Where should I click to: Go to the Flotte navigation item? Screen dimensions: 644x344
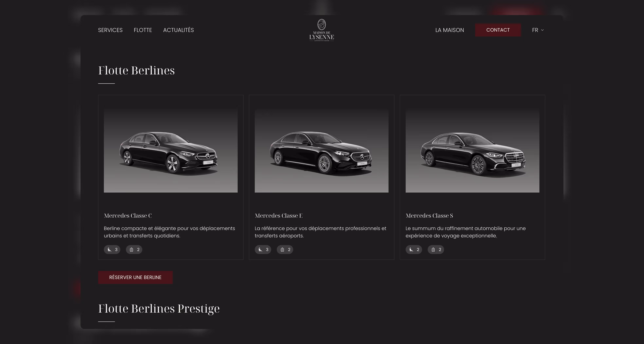tap(143, 30)
